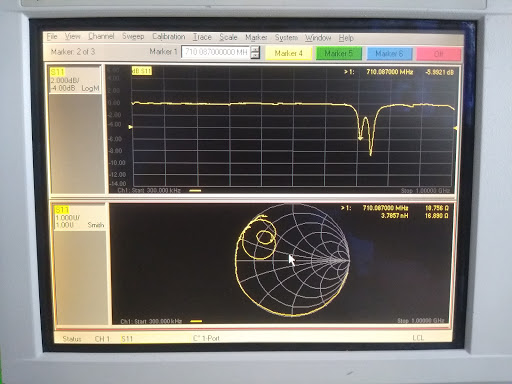Click the 1.000U/ scale value in Smith panel
This screenshot has height=384, width=512.
(68, 218)
